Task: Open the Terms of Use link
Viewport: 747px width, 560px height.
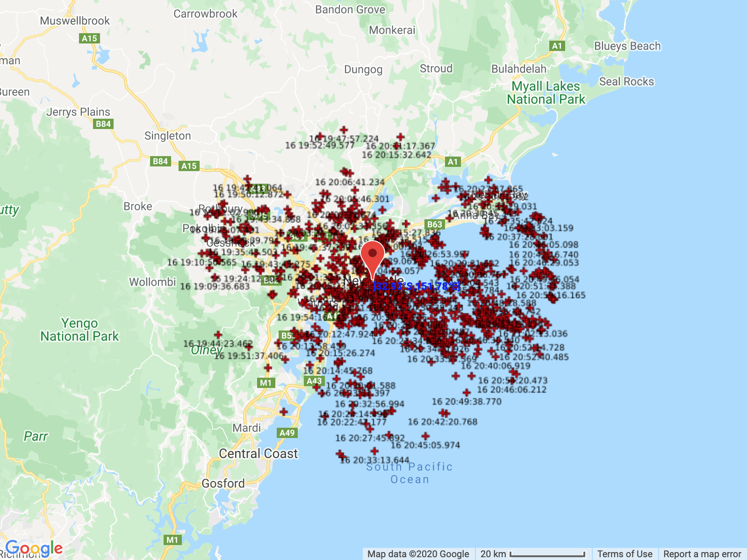Action: (x=625, y=554)
